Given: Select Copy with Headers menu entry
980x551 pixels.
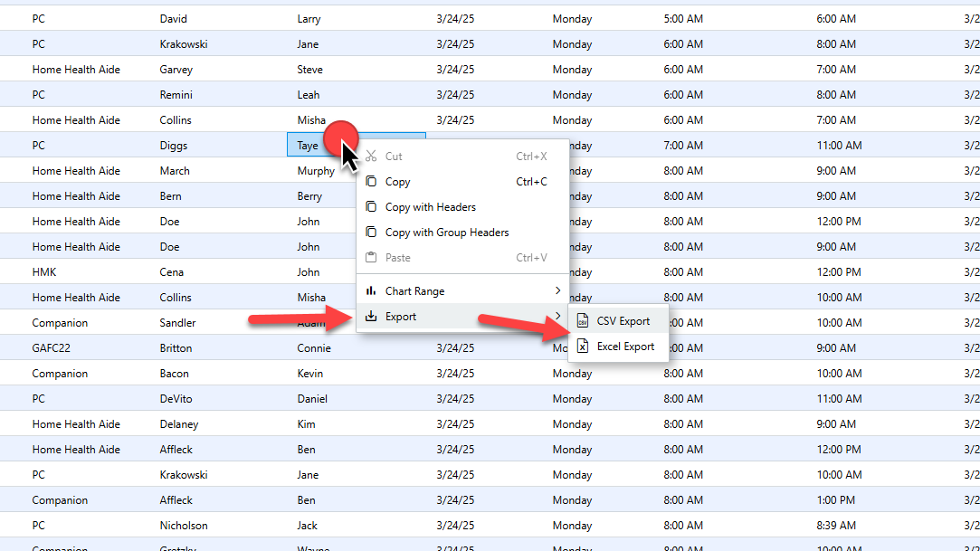Looking at the screenshot, I should point(430,207).
